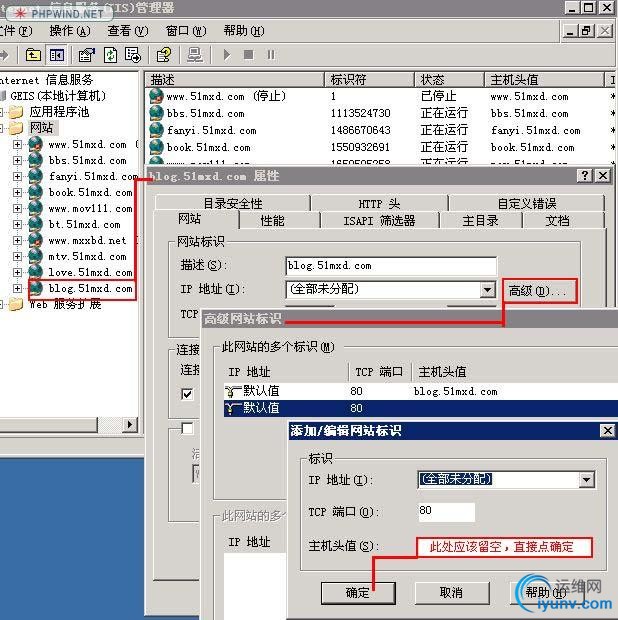Click folder icon of 应用程序池
Viewport: 618px width, 620px height.
pos(16,112)
